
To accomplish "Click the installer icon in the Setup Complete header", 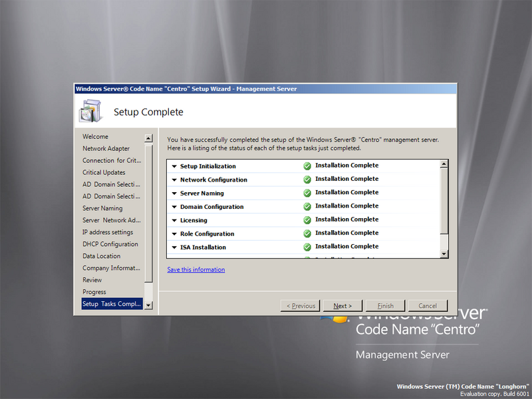I will pos(92,110).
